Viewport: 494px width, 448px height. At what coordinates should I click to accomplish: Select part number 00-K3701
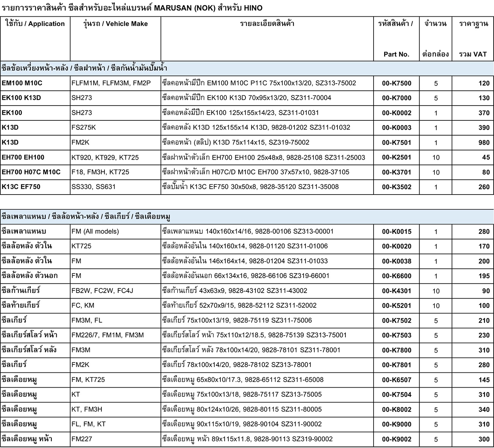click(396, 172)
